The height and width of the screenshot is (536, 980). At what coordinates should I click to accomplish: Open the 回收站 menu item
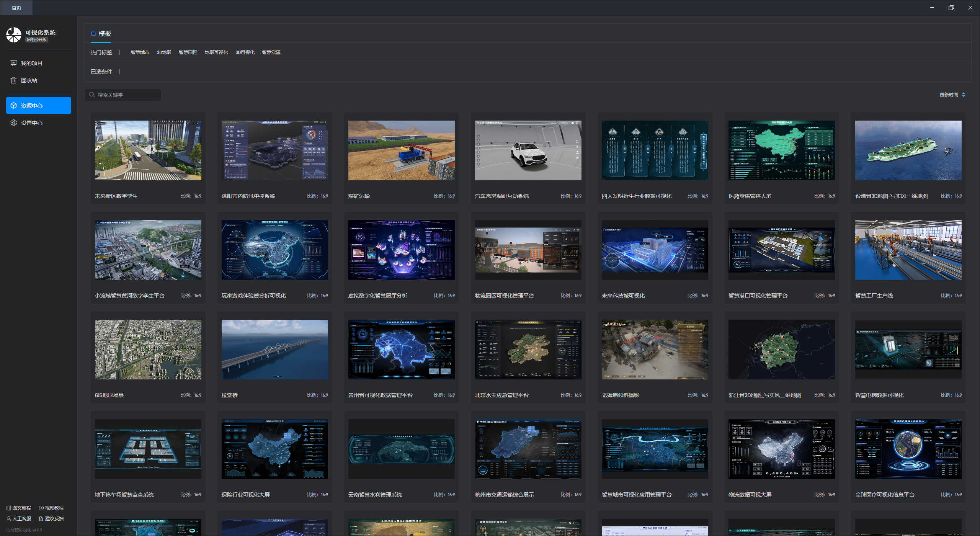click(29, 80)
